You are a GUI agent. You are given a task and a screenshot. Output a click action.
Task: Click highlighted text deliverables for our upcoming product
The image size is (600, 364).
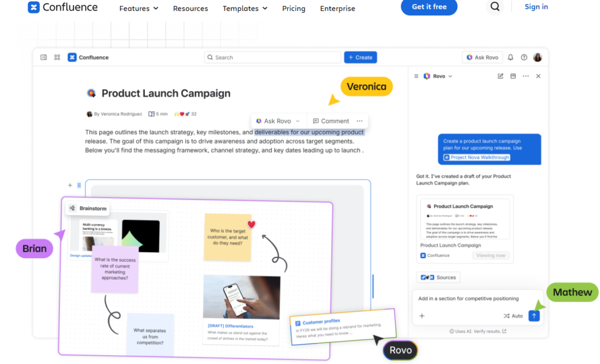[x=309, y=132]
